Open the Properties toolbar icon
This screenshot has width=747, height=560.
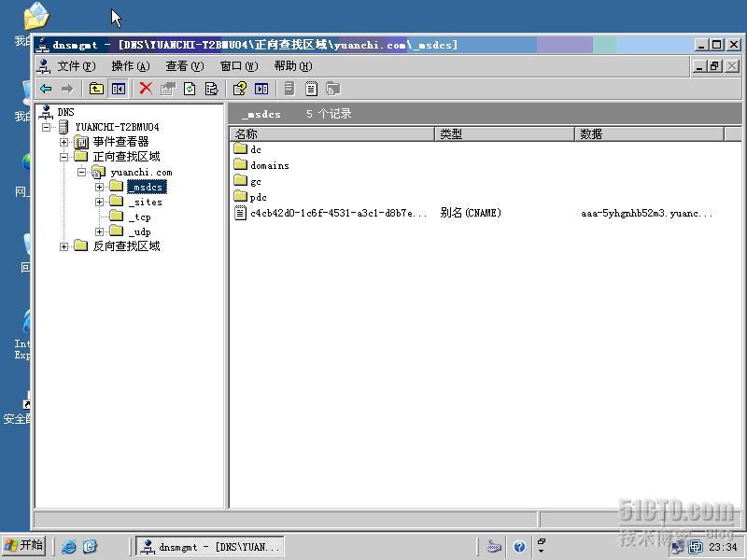(x=168, y=89)
